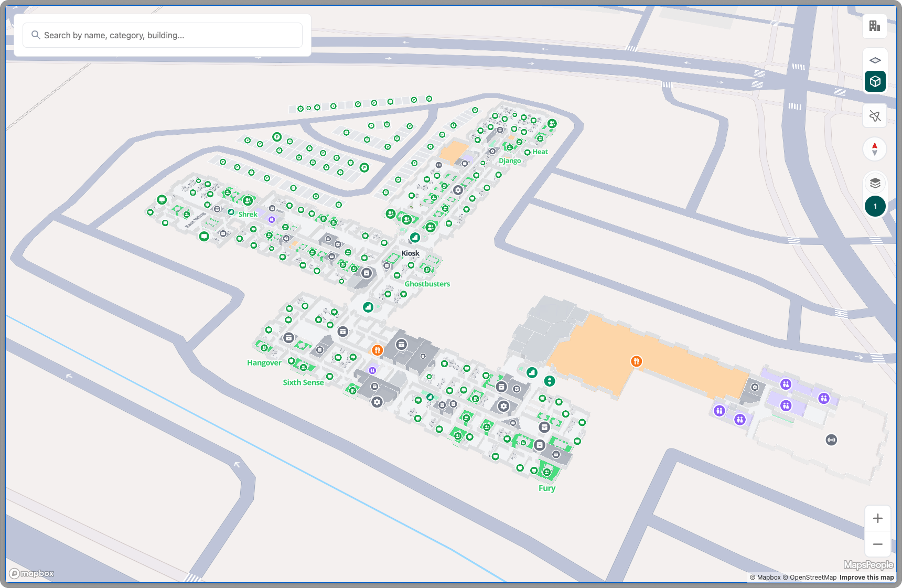Toggle the crossed-out location tracking button
This screenshot has height=588, width=902.
coord(874,116)
